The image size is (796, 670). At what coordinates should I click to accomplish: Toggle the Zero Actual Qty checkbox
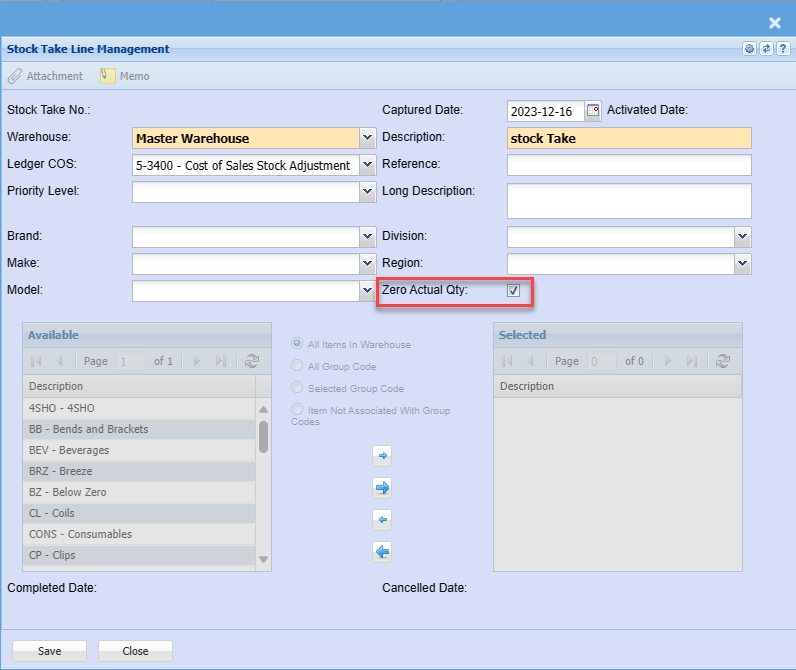(x=513, y=291)
